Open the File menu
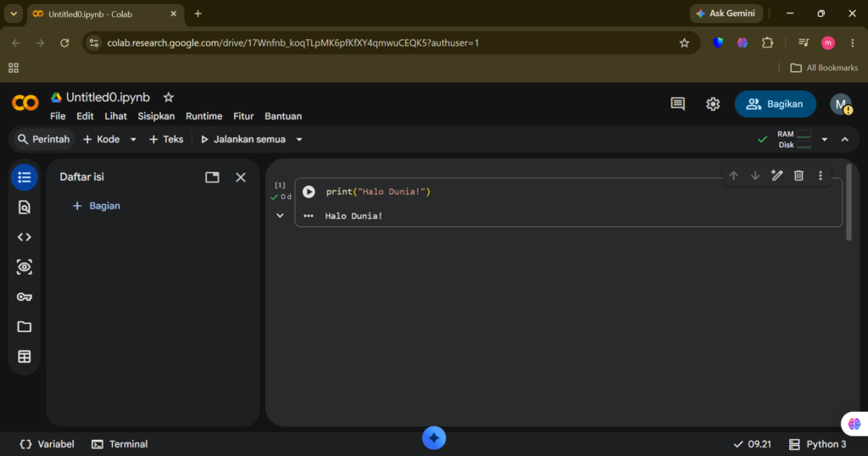Image resolution: width=868 pixels, height=456 pixels. tap(58, 116)
